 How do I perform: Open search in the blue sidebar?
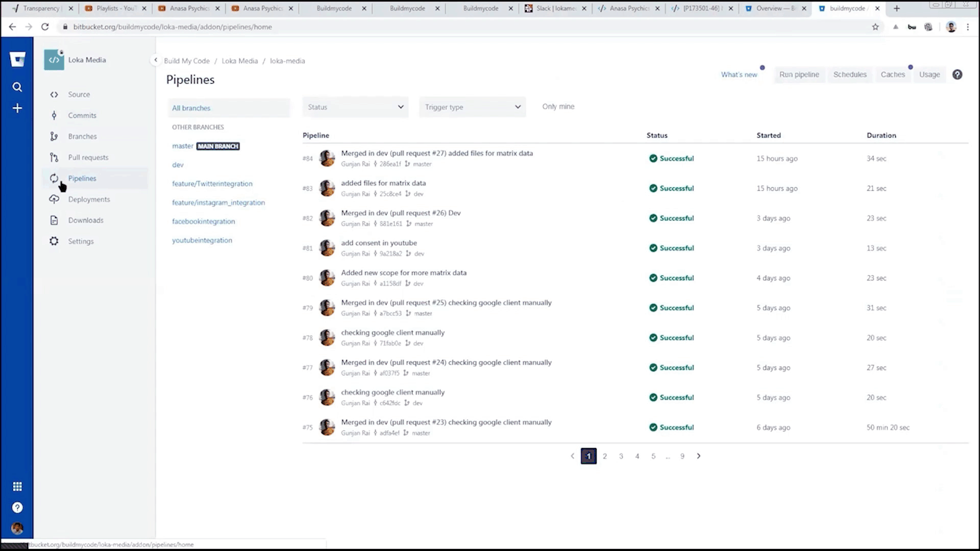pos(17,87)
